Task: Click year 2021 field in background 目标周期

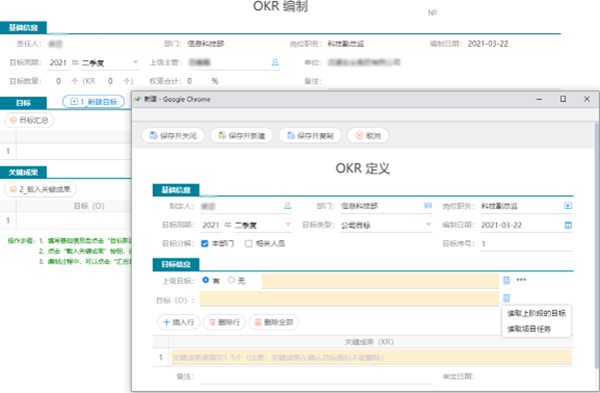Action: point(58,63)
